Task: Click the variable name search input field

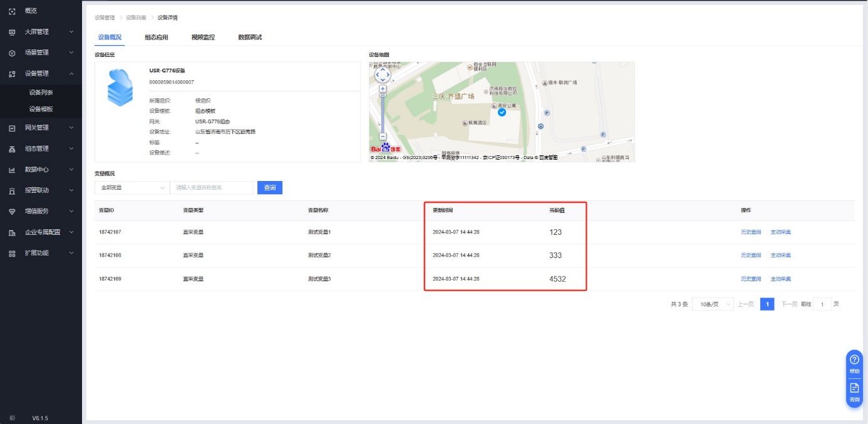Action: tap(212, 188)
